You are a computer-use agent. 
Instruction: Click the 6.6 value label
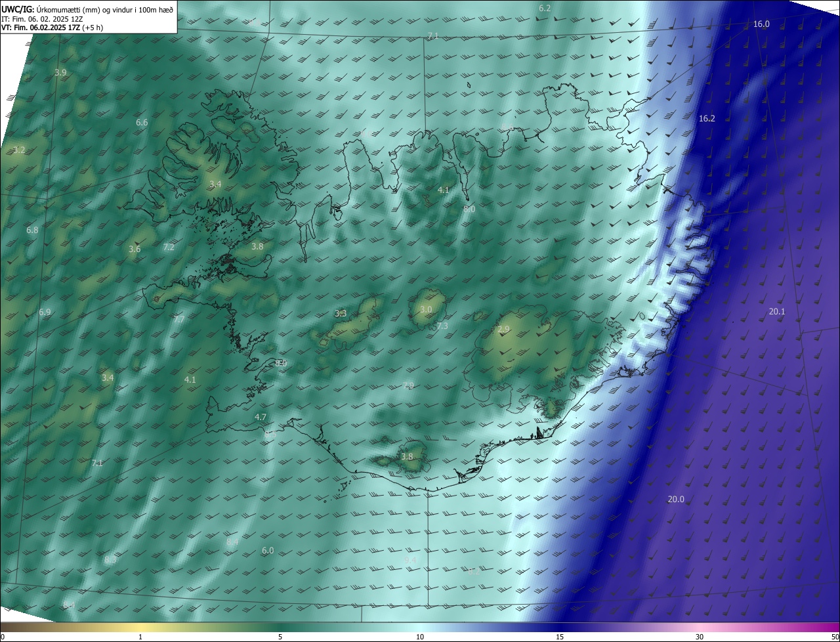(142, 123)
